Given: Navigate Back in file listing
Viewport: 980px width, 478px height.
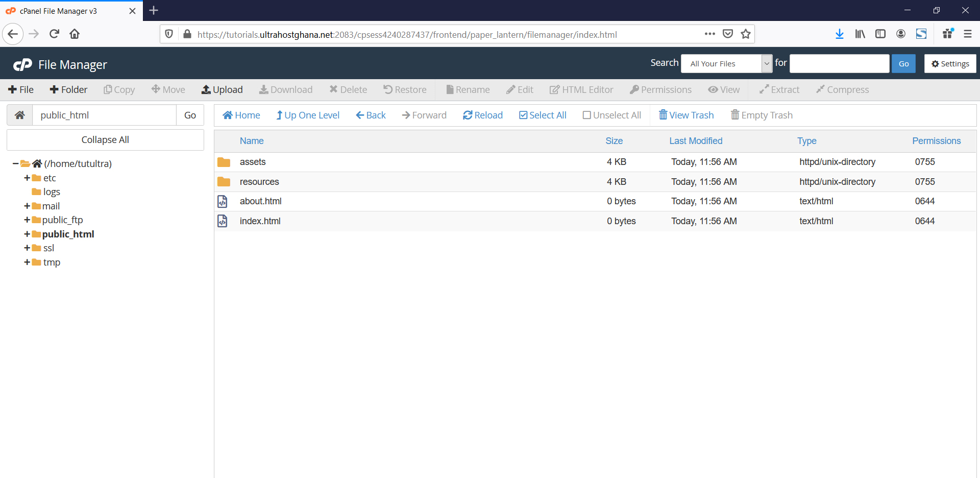Looking at the screenshot, I should [371, 115].
